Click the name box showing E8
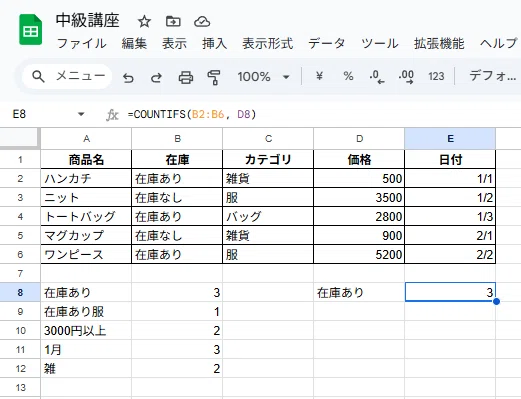 [19, 114]
